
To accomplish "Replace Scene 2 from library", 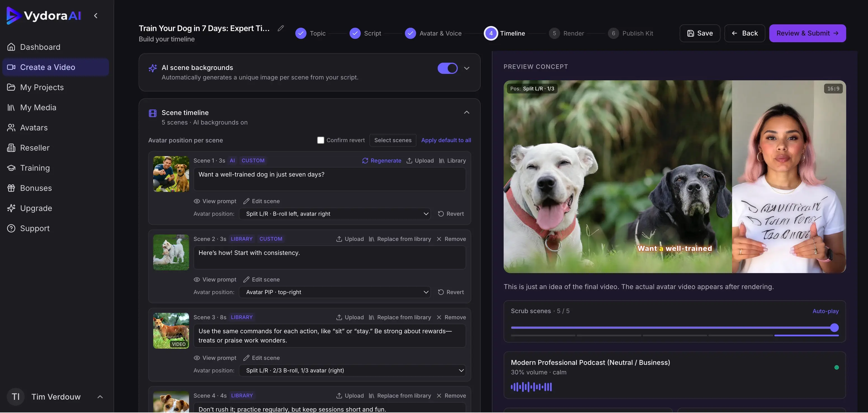I will pyautogui.click(x=400, y=239).
